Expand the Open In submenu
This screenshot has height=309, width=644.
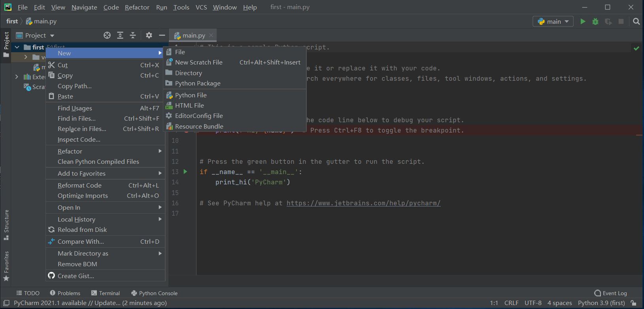point(105,207)
